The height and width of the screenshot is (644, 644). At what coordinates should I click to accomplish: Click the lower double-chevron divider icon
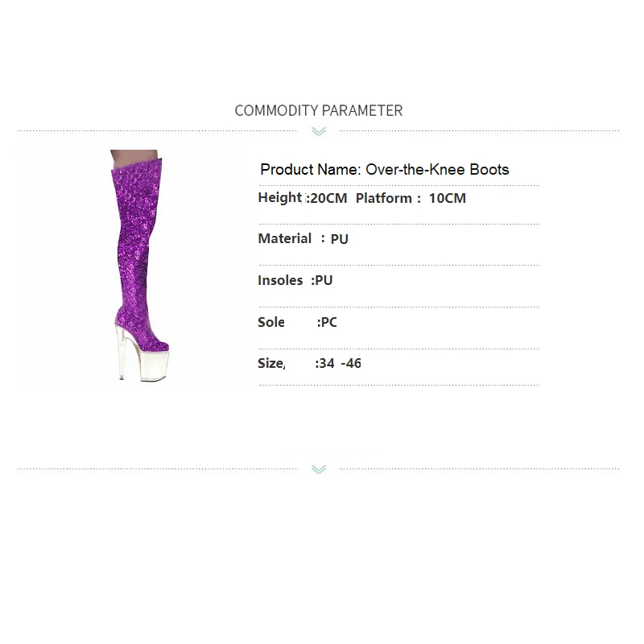[x=319, y=469]
